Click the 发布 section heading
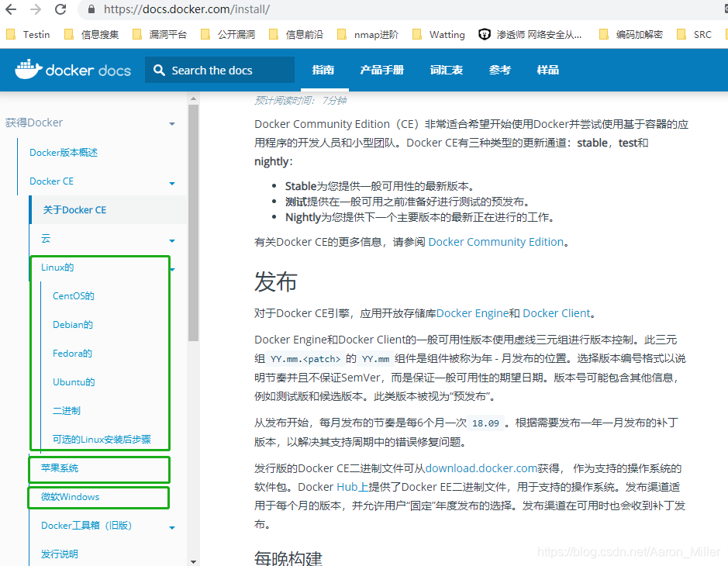The height and width of the screenshot is (566, 728). pyautogui.click(x=276, y=282)
